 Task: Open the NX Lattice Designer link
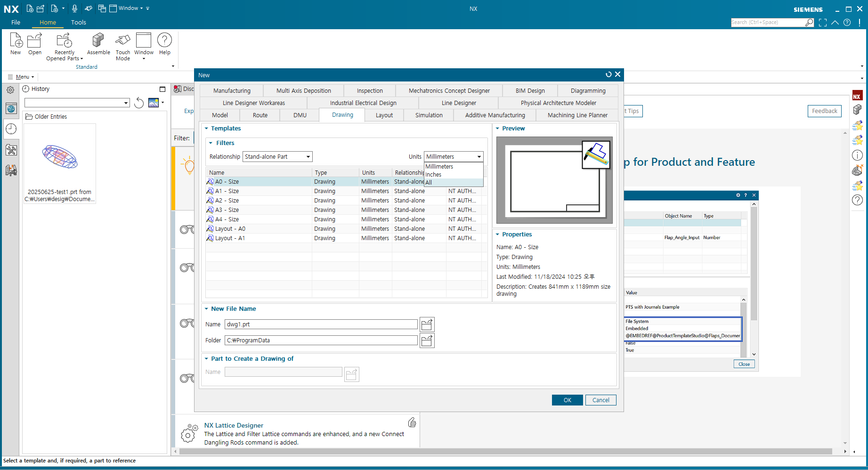[x=234, y=425]
